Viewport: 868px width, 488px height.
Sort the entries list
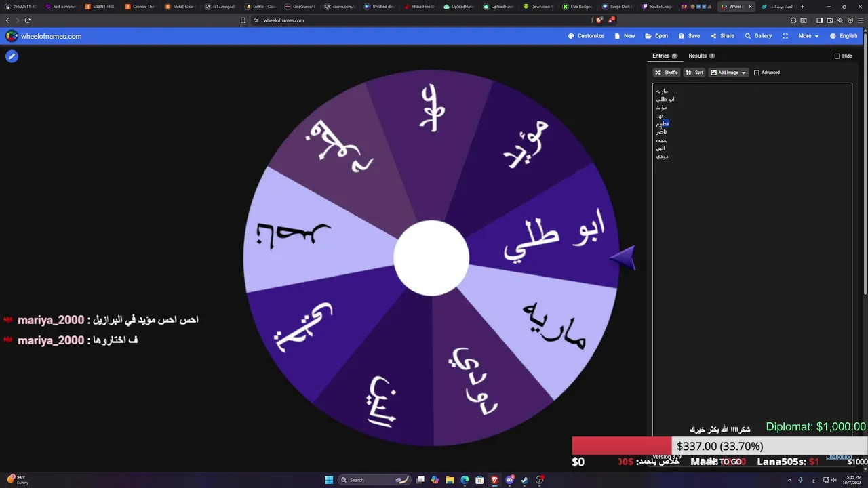[694, 73]
